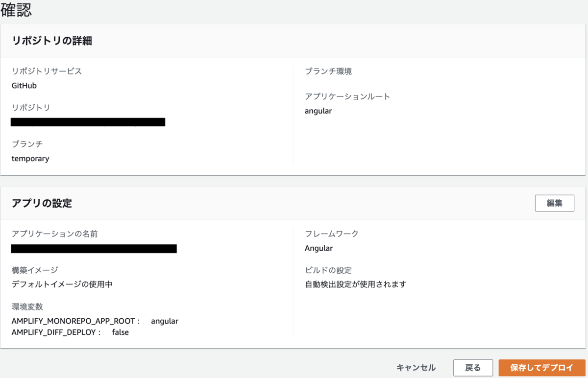Click the リポジトリの詳細 section header
588x378 pixels.
[x=52, y=41]
